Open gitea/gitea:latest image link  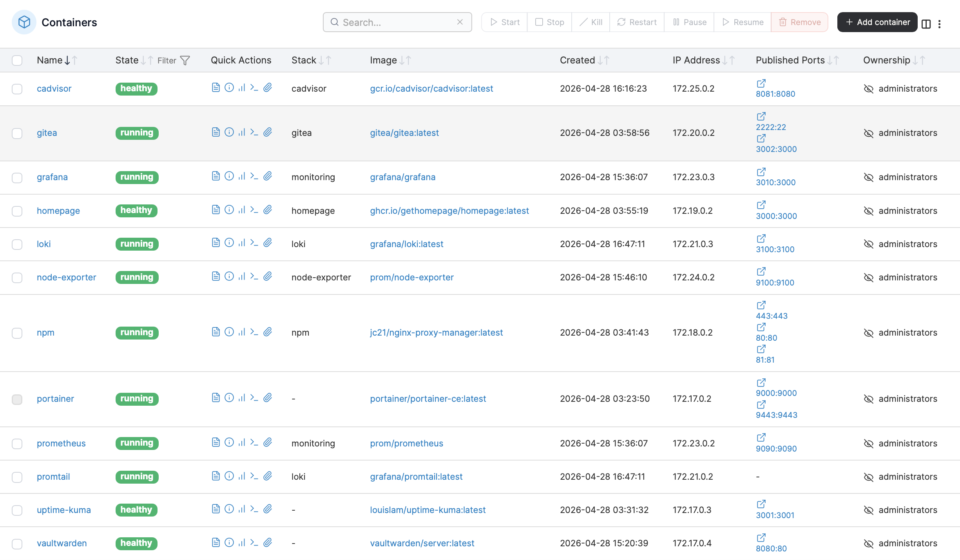tap(404, 133)
